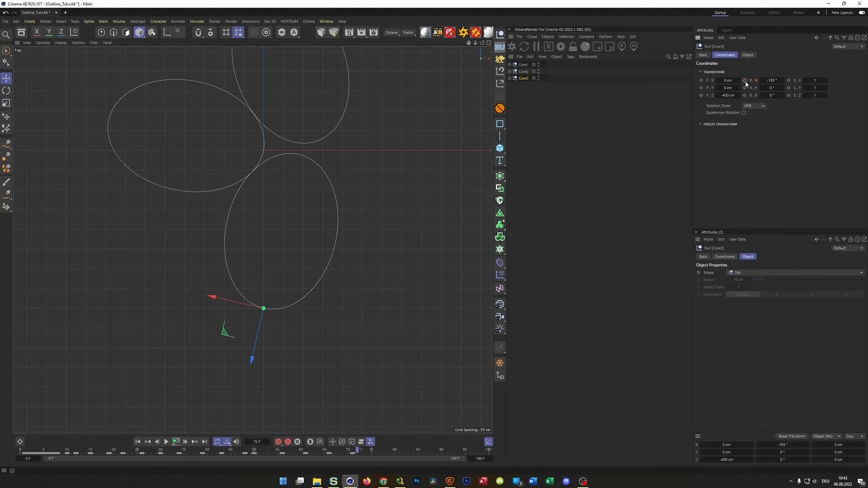Click the Reset Transform button

[x=792, y=436]
